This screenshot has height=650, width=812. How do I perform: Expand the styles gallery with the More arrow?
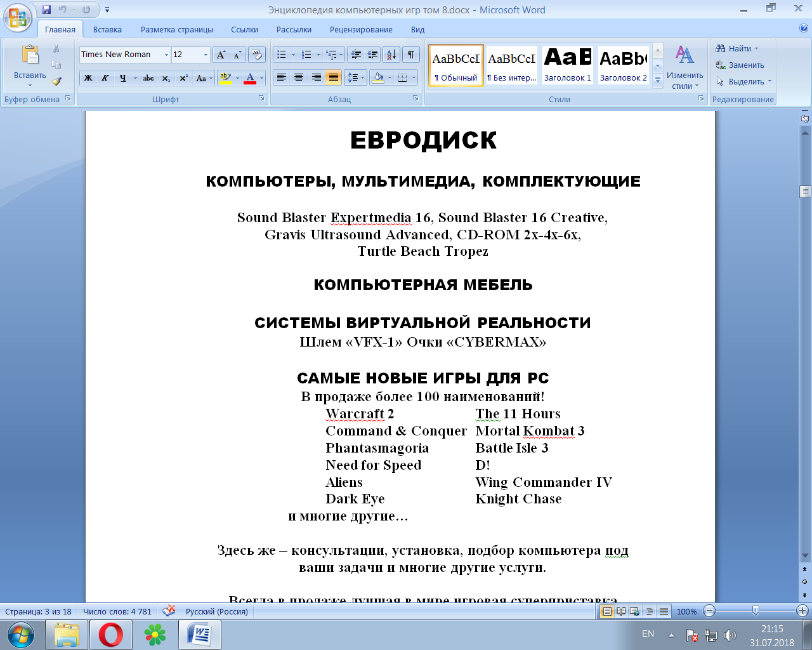coord(658,81)
